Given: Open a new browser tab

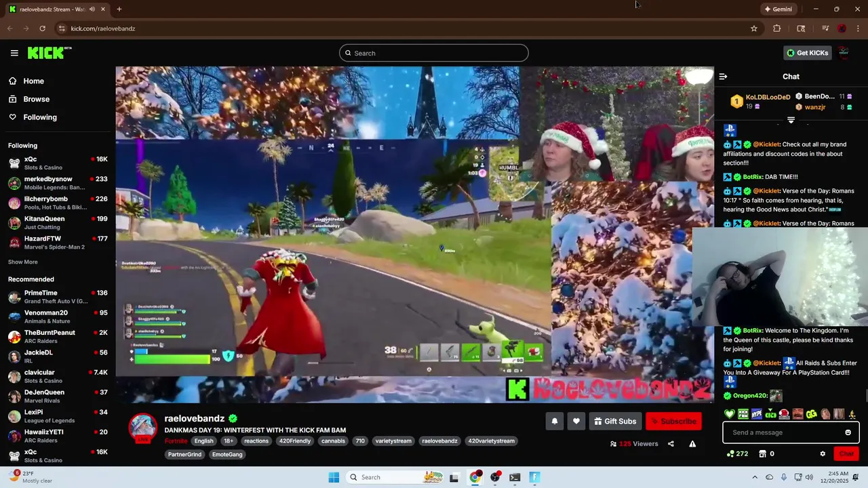Looking at the screenshot, I should [119, 9].
